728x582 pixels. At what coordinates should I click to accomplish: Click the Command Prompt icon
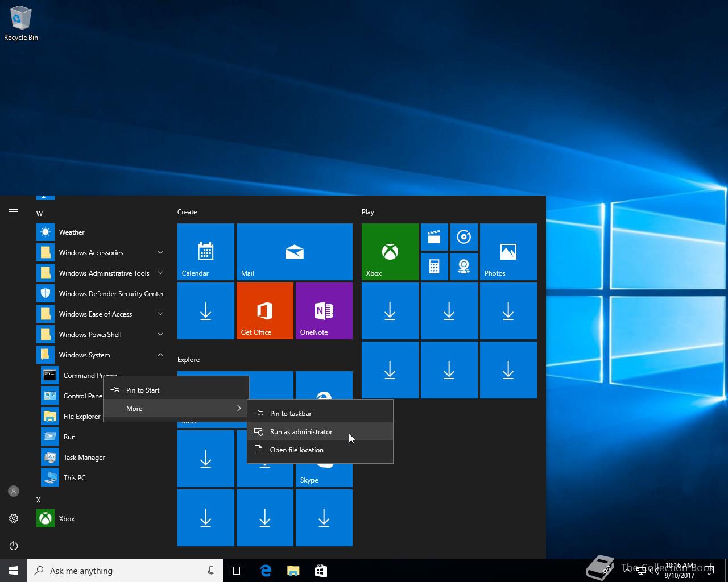(50, 375)
